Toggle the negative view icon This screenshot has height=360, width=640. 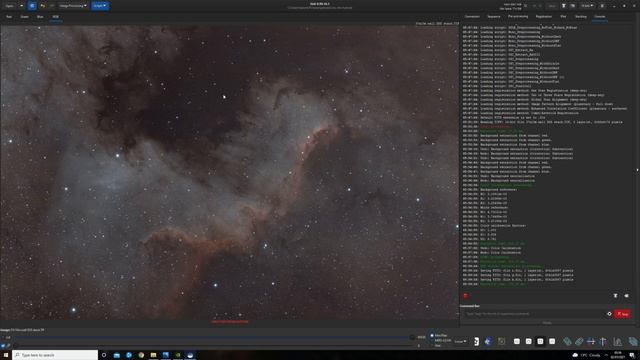click(x=476, y=341)
